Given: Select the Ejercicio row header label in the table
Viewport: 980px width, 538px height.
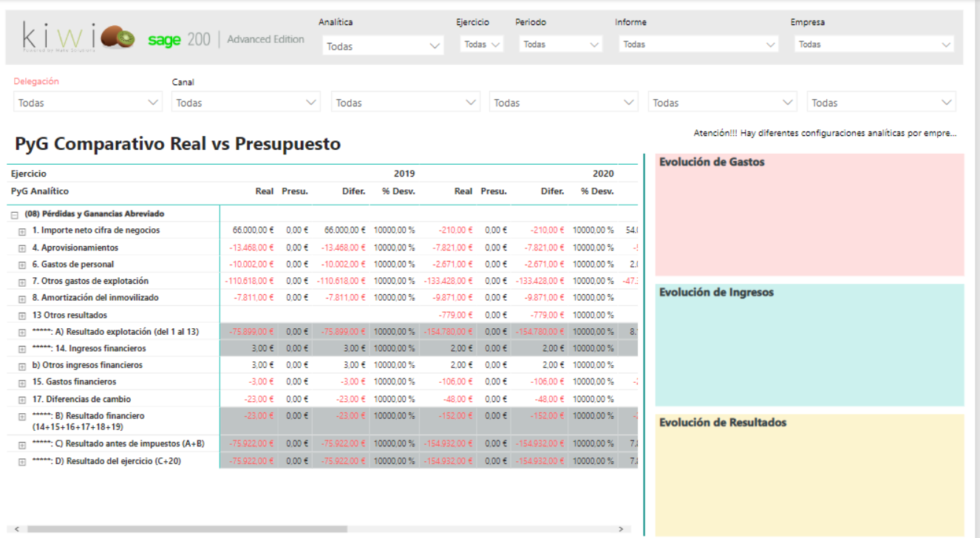Looking at the screenshot, I should click(29, 174).
